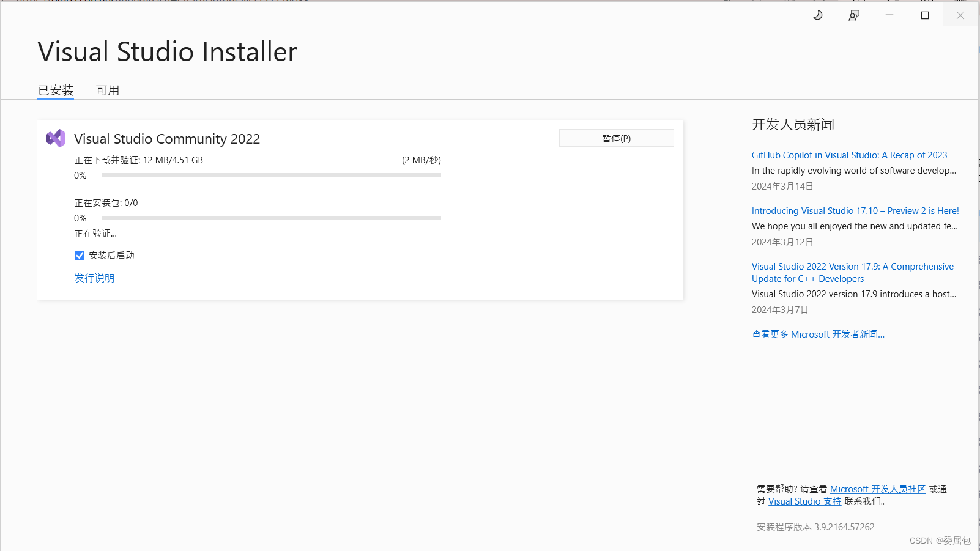This screenshot has height=551, width=980.
Task: Maximize the installer window
Action: click(x=924, y=15)
